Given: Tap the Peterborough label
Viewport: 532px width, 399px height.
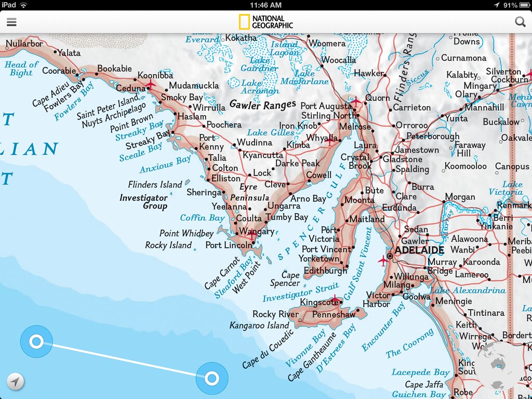Looking at the screenshot, I should pos(433,137).
